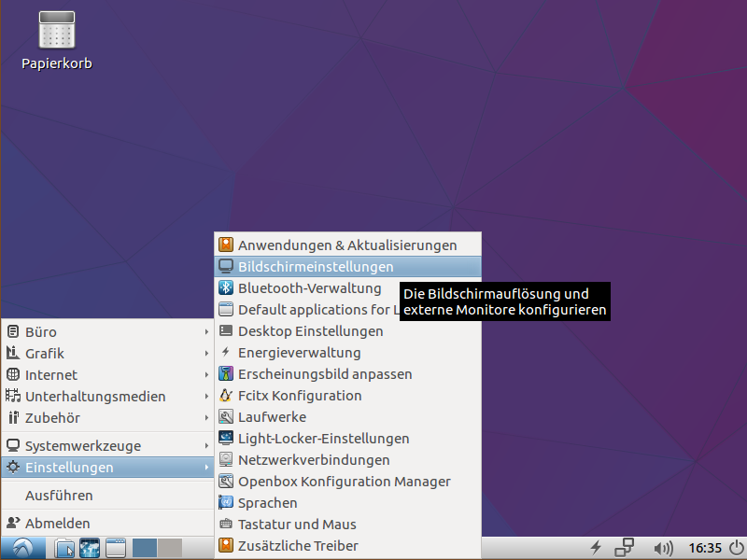Screen dimensions: 747x560
Task: Click the Erscheinungsbild anpassen icon
Action: [226, 374]
